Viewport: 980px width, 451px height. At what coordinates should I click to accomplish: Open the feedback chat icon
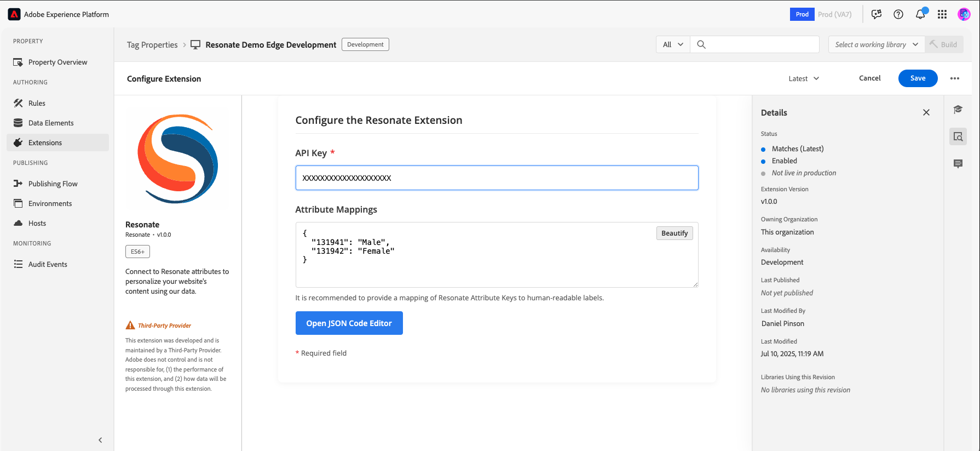[877, 14]
